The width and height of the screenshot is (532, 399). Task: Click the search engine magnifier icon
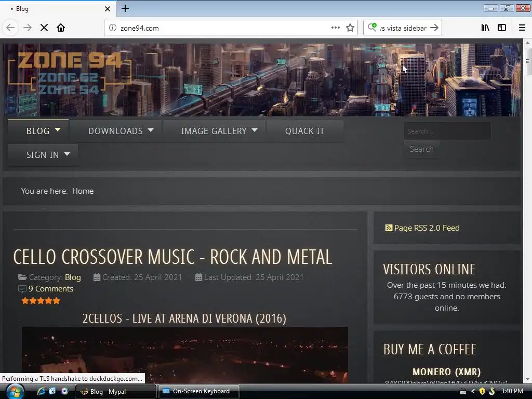tap(372, 27)
